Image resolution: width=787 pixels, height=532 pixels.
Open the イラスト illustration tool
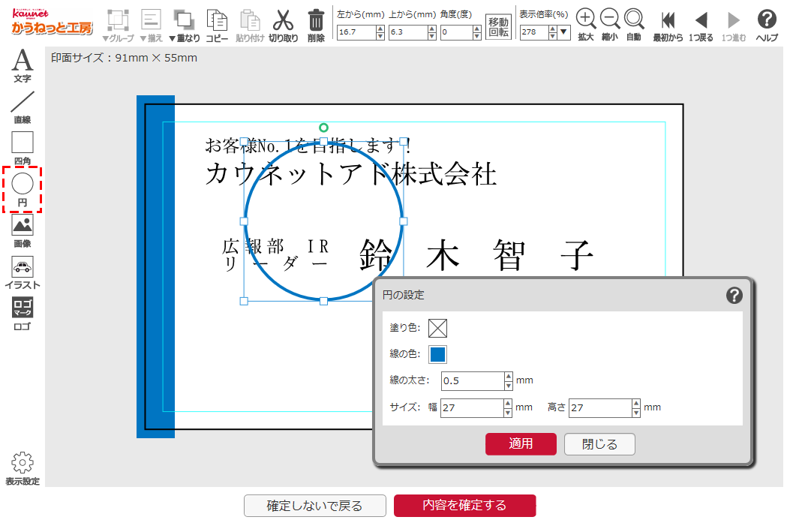(22, 272)
